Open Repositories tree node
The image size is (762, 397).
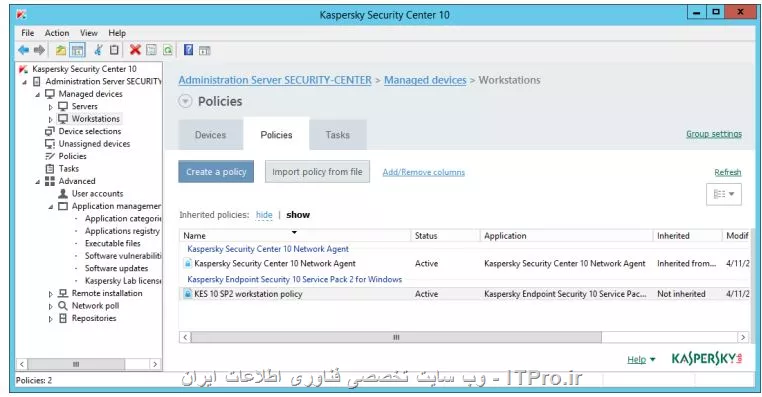tap(94, 318)
